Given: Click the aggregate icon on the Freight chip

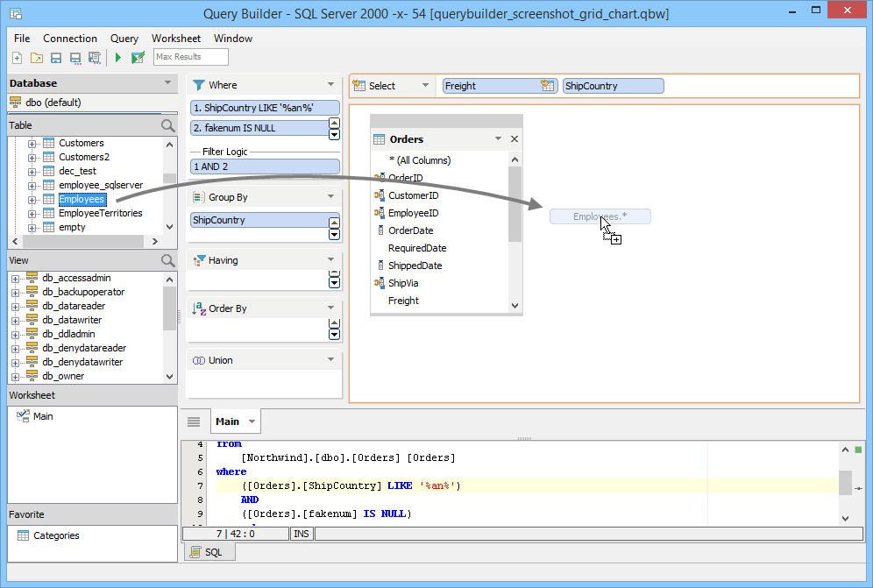Looking at the screenshot, I should [547, 86].
